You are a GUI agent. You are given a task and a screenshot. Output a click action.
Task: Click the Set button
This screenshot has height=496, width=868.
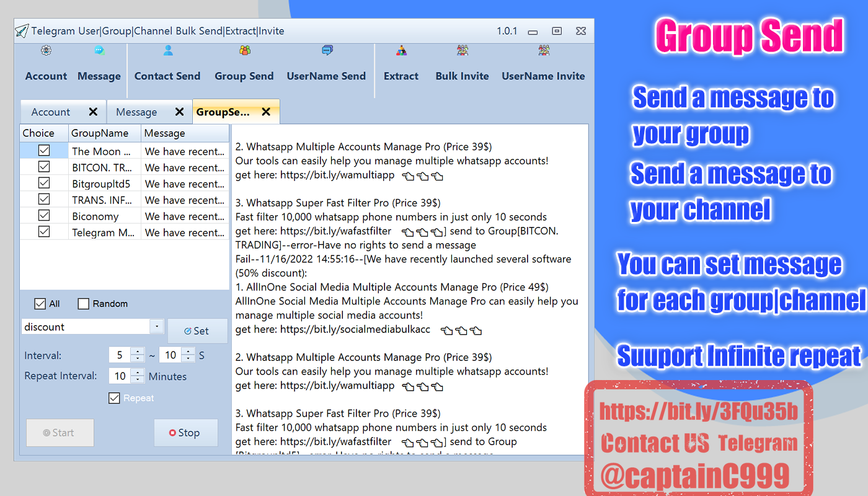[x=197, y=331]
